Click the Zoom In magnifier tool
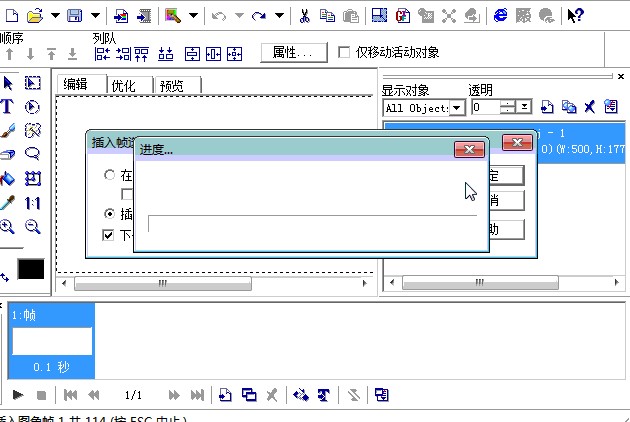Viewport: 630px width, 422px height. click(x=8, y=227)
